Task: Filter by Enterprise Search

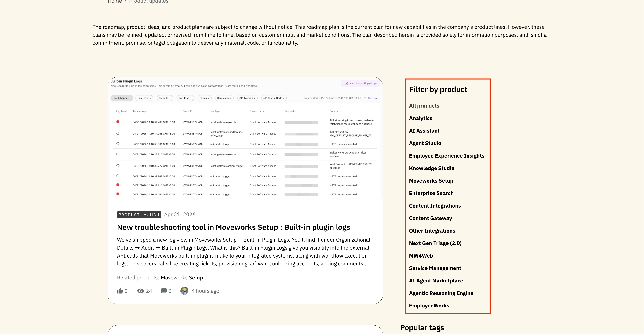Action: [431, 193]
